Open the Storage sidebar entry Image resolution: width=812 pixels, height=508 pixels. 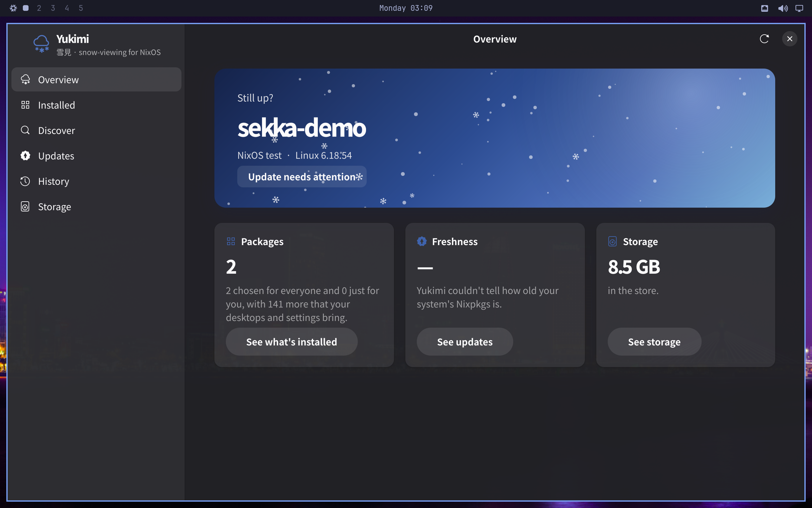[96, 207]
